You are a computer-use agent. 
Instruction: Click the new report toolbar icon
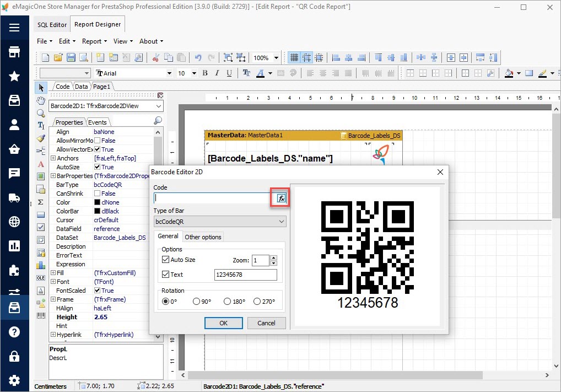45,57
